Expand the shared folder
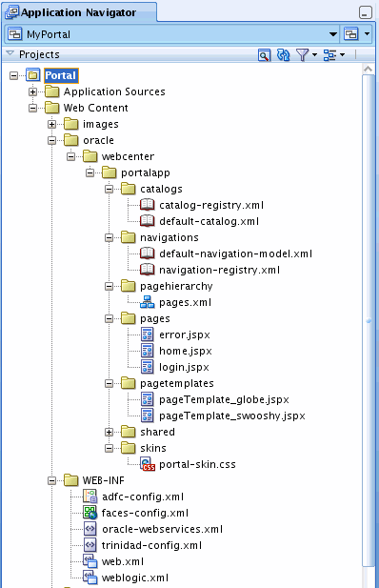379x588 pixels. (110, 432)
